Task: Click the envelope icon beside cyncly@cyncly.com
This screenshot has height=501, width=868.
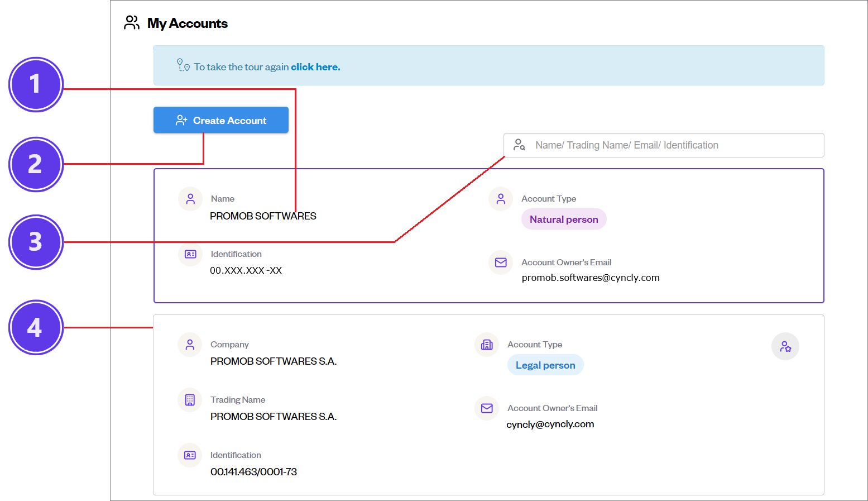Action: coord(487,408)
